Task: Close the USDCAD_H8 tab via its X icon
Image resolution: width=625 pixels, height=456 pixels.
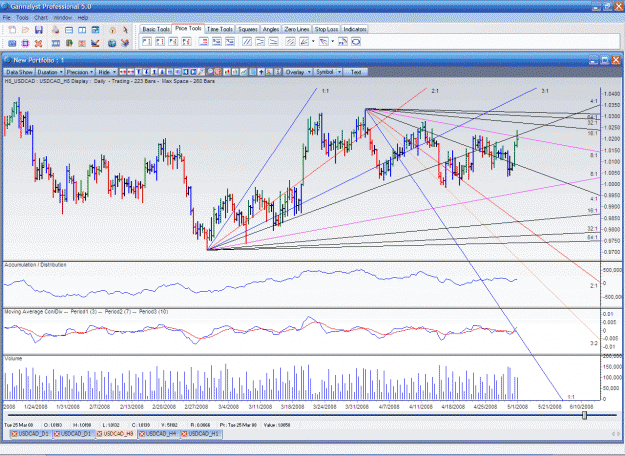Action: click(x=100, y=434)
